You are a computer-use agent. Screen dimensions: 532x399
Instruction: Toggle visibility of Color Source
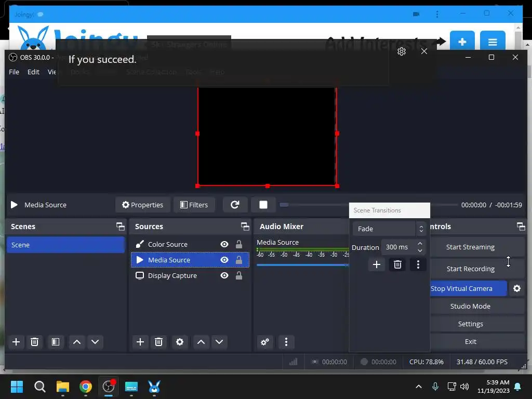click(224, 244)
